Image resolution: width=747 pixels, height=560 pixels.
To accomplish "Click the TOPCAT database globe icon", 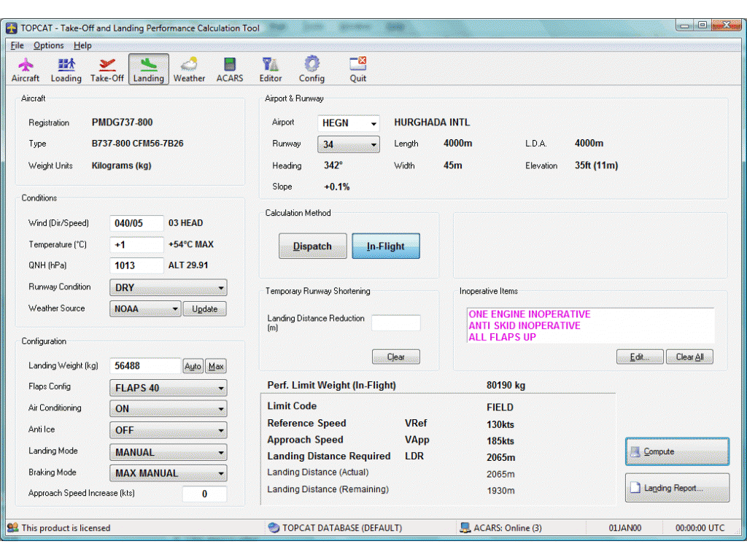I will [x=274, y=528].
